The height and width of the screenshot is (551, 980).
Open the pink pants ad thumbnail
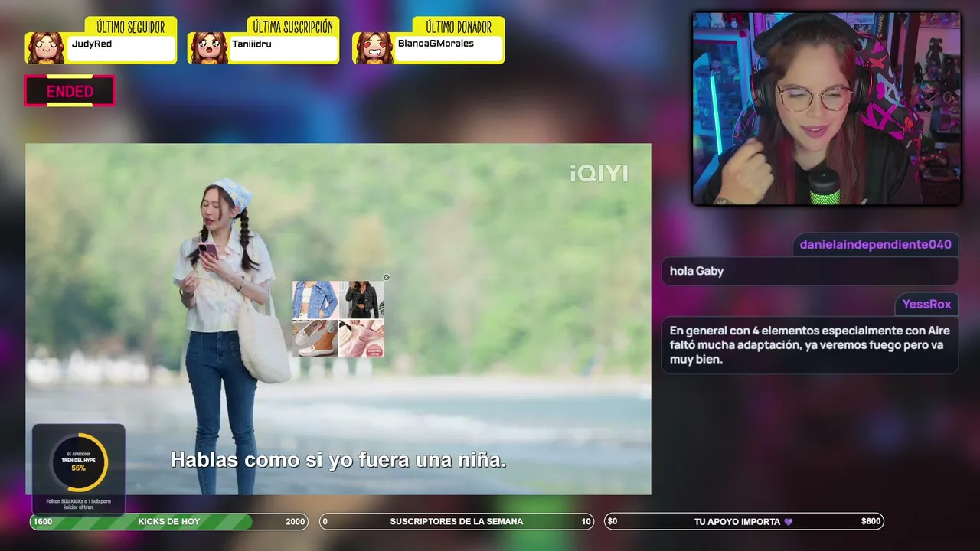[x=361, y=338]
